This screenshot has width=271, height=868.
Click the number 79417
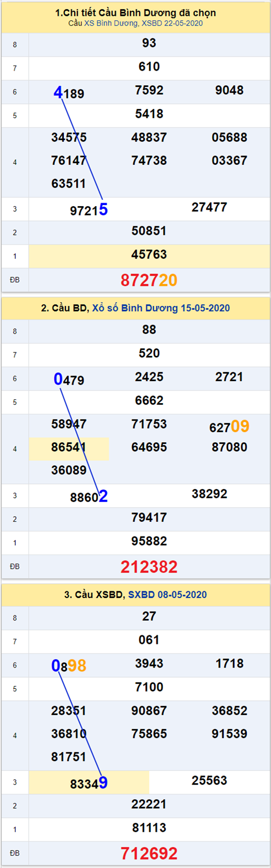(x=149, y=518)
